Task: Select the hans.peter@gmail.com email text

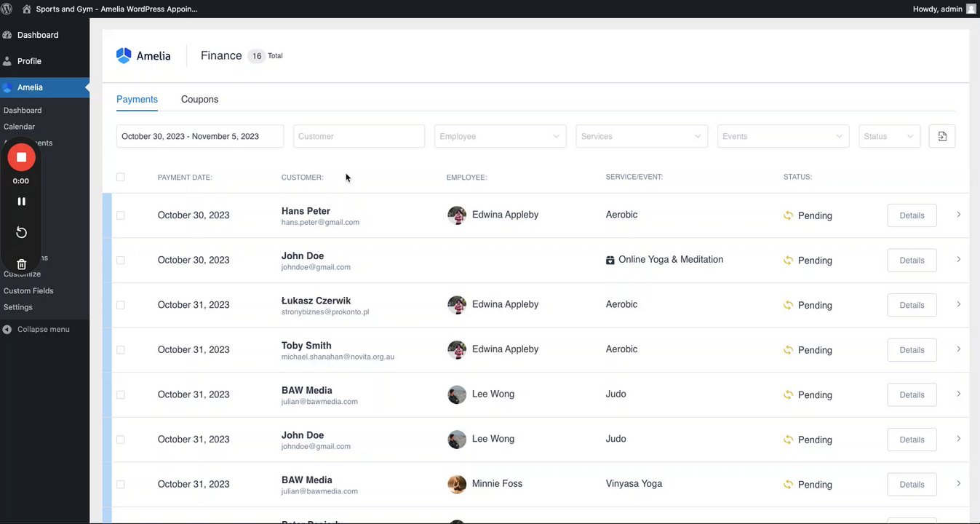Action: coord(320,222)
